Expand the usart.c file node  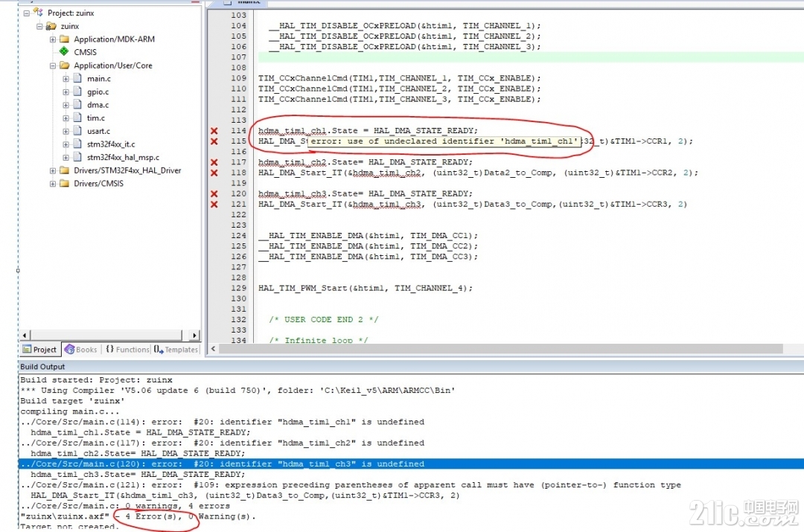click(x=66, y=131)
